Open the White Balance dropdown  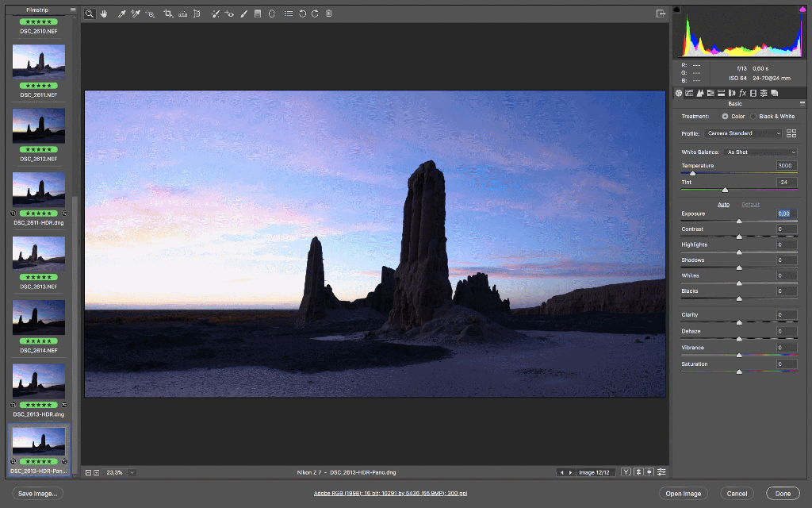(760, 153)
